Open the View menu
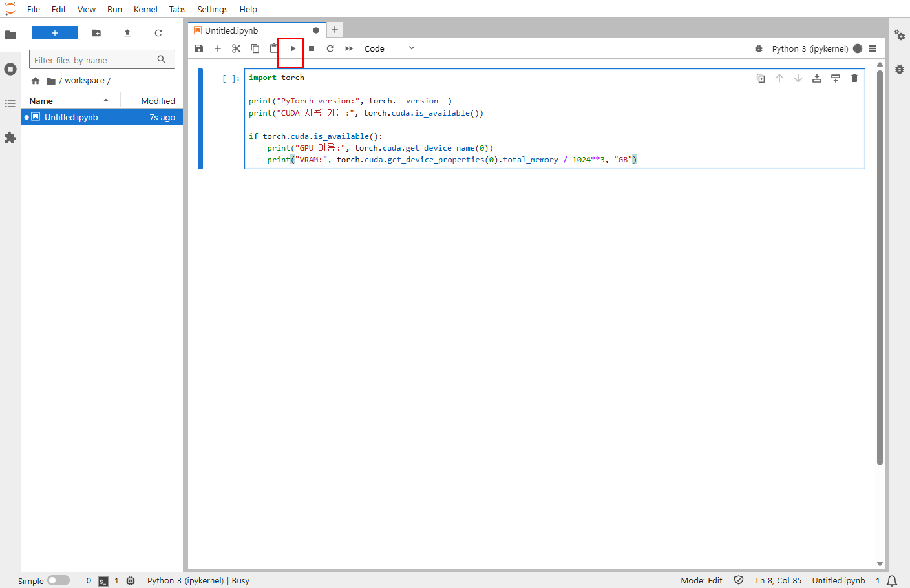Image resolution: width=910 pixels, height=588 pixels. [87, 9]
